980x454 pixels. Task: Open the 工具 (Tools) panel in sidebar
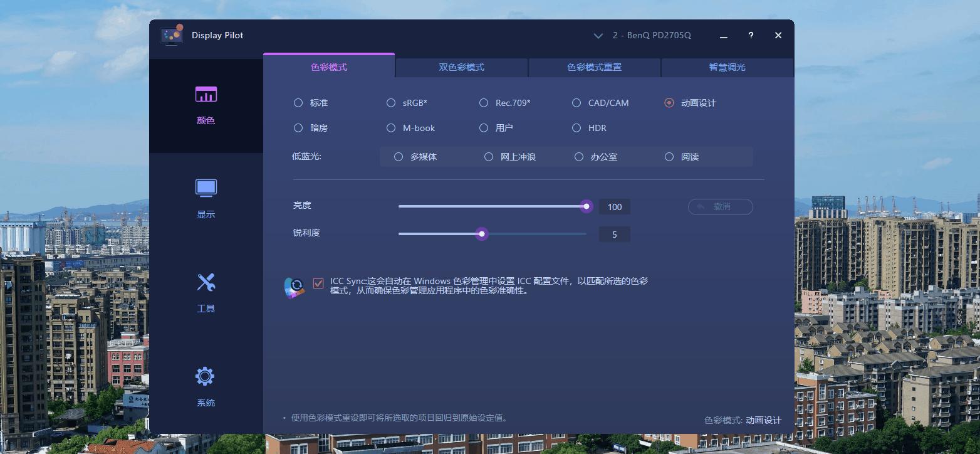pyautogui.click(x=206, y=292)
